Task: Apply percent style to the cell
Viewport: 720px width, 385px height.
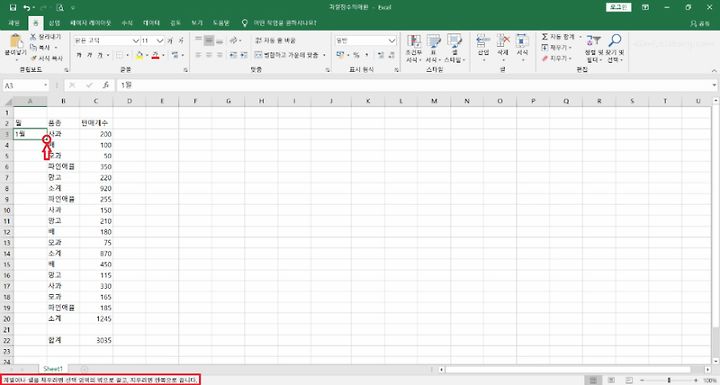Action: click(356, 55)
